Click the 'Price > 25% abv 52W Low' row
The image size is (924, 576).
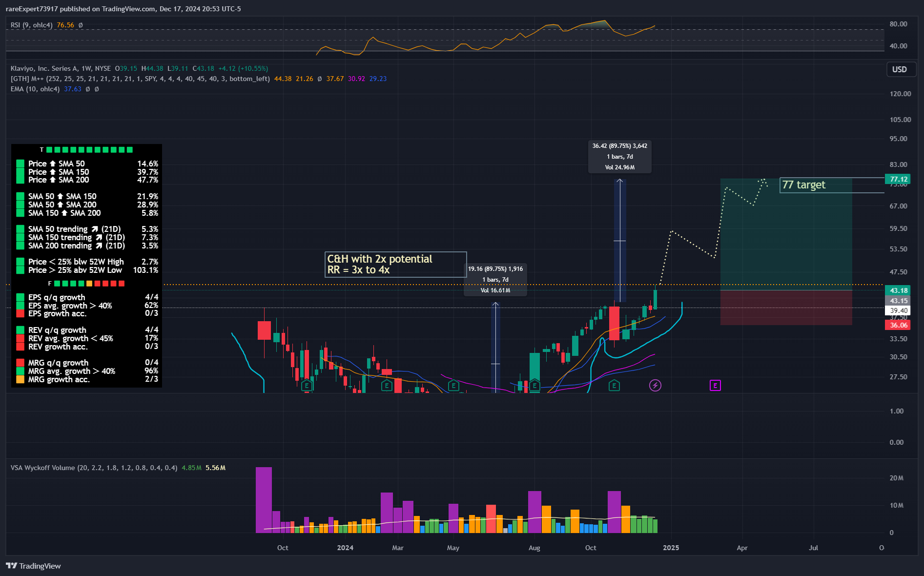point(87,270)
